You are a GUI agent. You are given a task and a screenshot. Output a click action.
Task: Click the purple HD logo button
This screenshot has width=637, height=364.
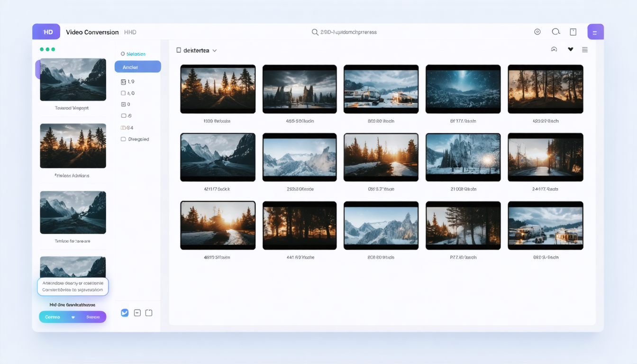46,32
